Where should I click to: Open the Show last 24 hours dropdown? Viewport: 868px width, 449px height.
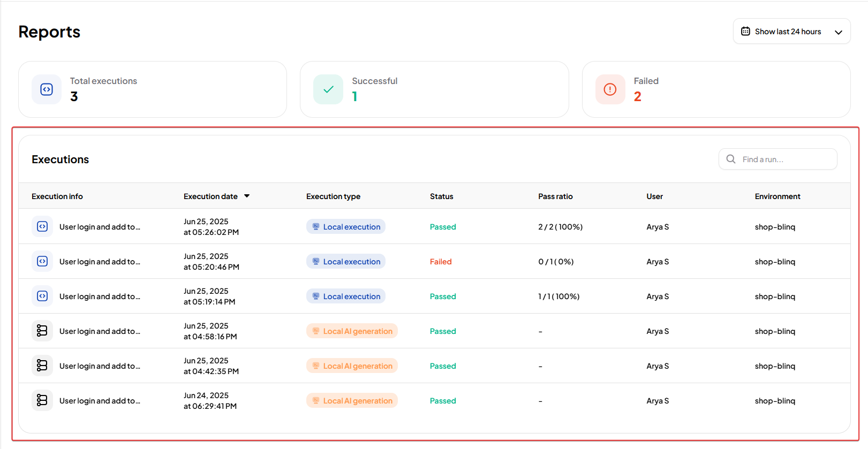(791, 32)
